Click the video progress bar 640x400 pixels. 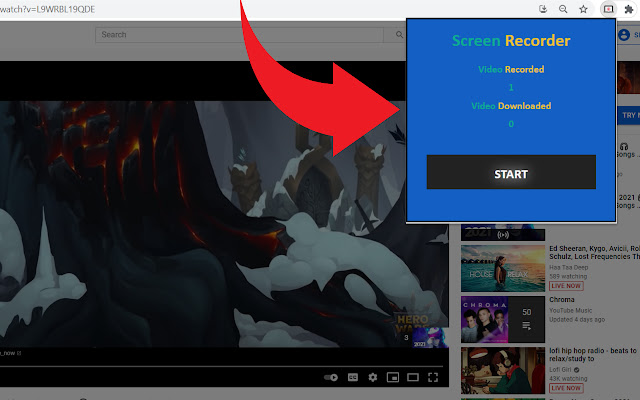tap(221, 366)
